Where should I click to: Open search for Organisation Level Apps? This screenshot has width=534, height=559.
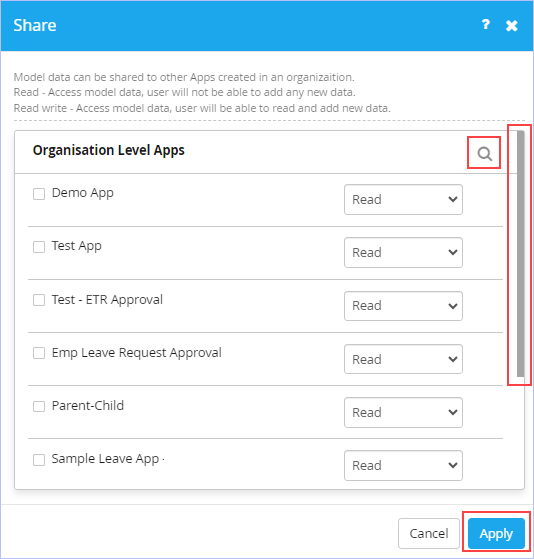pos(484,154)
